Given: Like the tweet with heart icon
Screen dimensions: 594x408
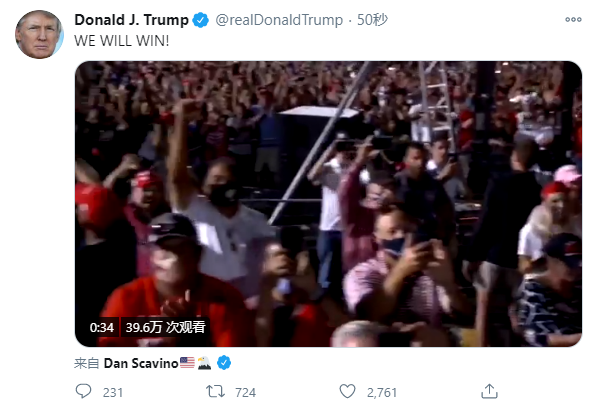Looking at the screenshot, I should coord(347,391).
